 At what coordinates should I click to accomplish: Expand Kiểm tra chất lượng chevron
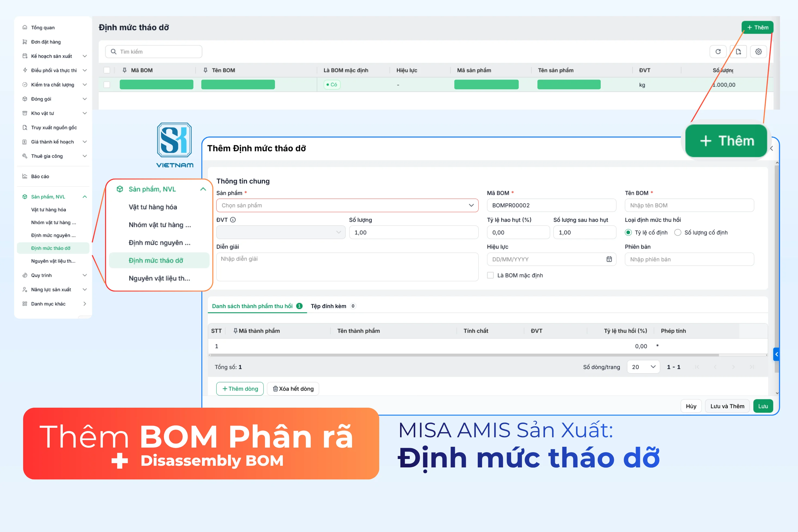(x=85, y=84)
